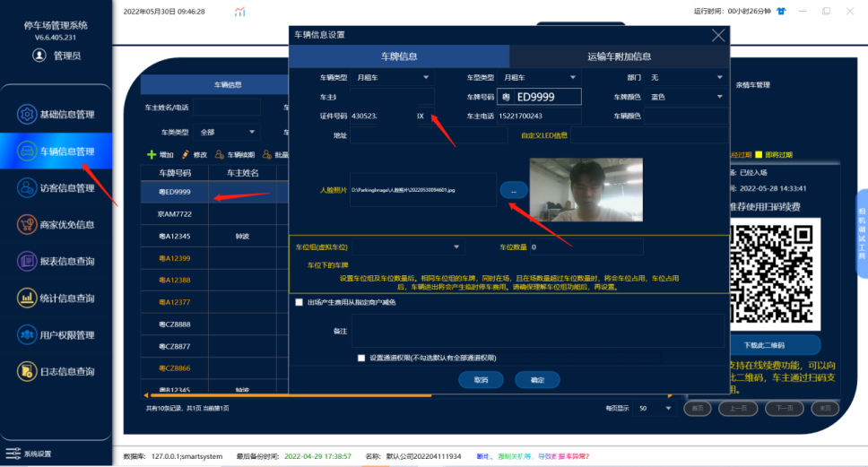
Task: Click the chart icon beside the date
Action: pos(239,12)
